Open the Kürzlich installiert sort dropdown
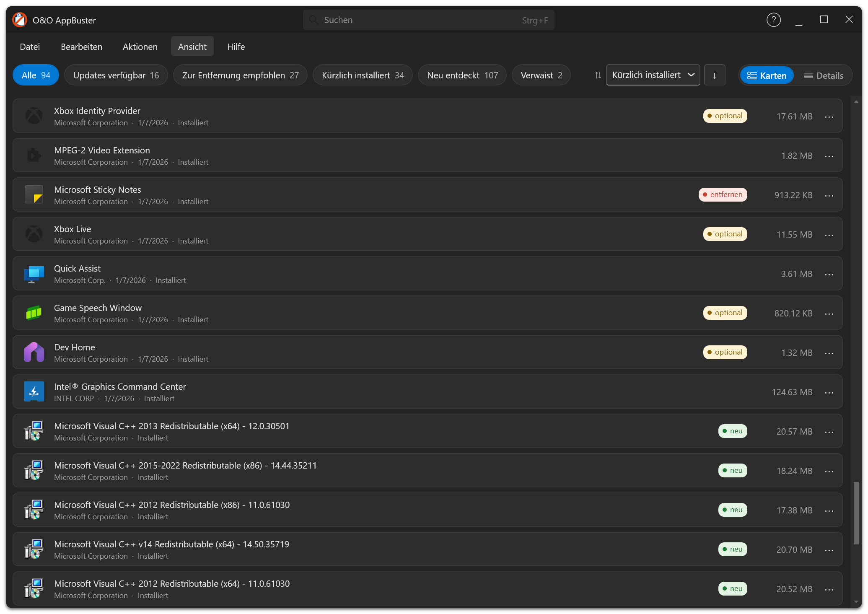The height and width of the screenshot is (614, 868). 653,75
